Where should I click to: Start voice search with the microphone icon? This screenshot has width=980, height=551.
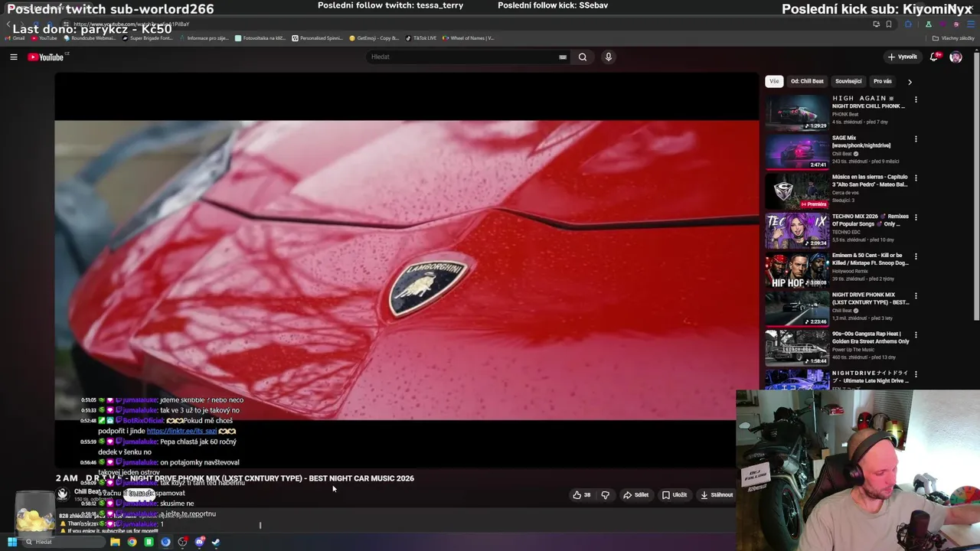[x=608, y=57]
